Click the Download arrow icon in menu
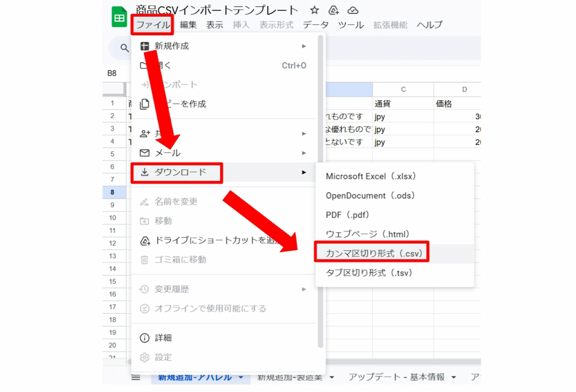The width and height of the screenshot is (576, 392). (x=144, y=172)
